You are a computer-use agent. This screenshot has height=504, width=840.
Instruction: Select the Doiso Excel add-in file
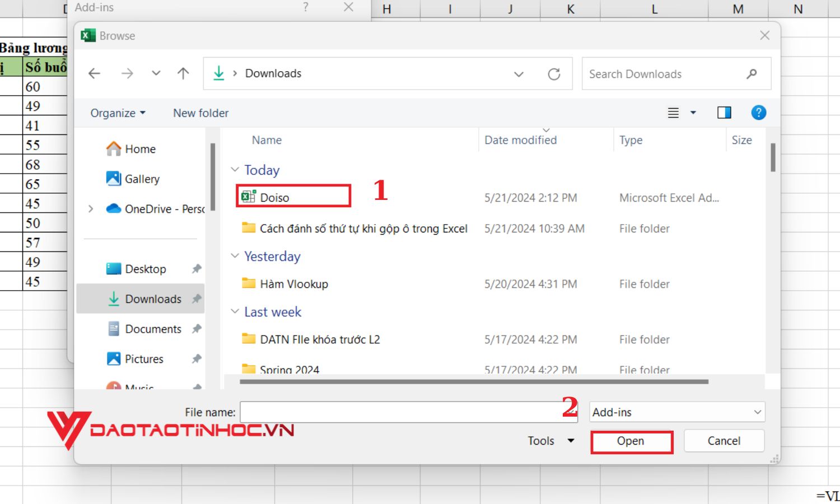click(274, 197)
